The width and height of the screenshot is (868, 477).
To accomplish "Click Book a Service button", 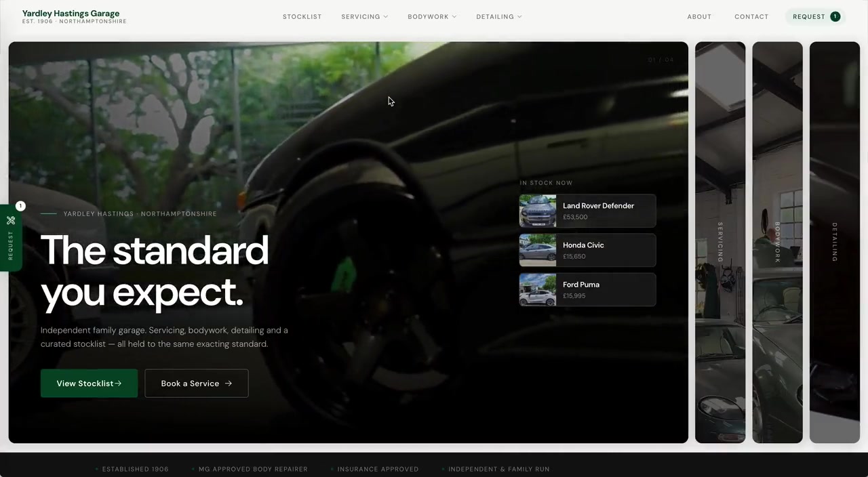I will pos(197,383).
